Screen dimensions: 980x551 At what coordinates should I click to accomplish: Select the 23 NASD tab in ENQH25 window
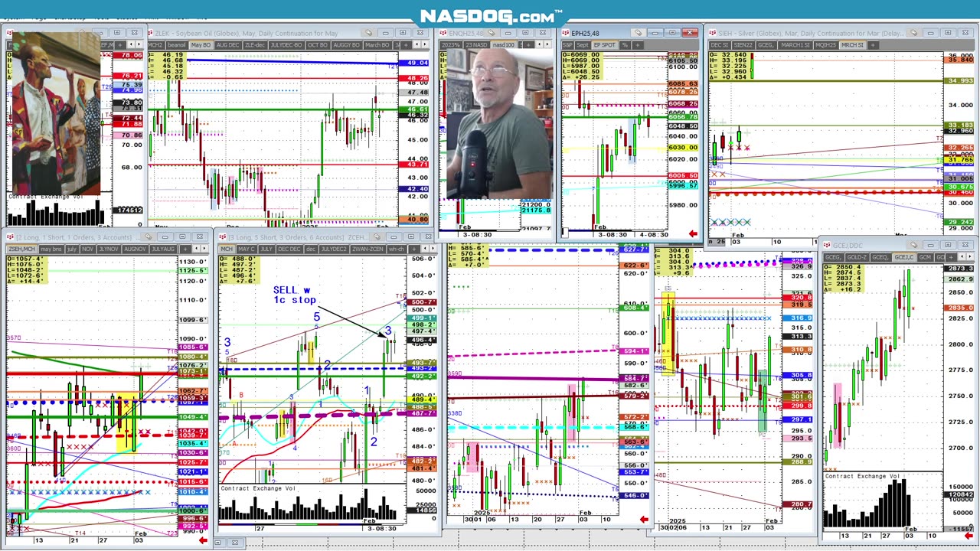point(476,45)
